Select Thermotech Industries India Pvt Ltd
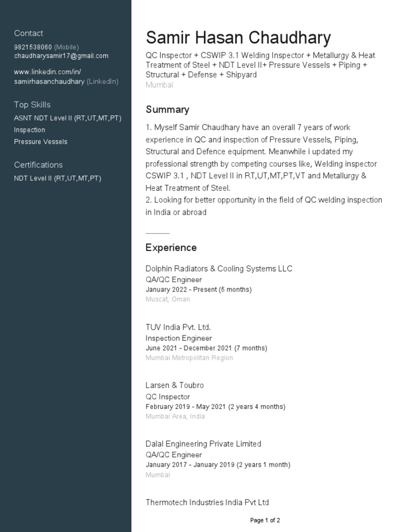The height and width of the screenshot is (532, 399). (207, 502)
